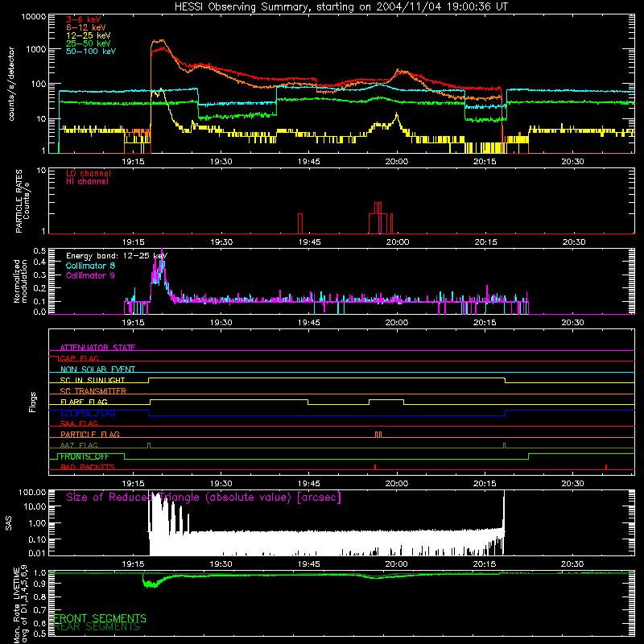Click the HI channel legend label
The image size is (644, 644).
(x=87, y=182)
